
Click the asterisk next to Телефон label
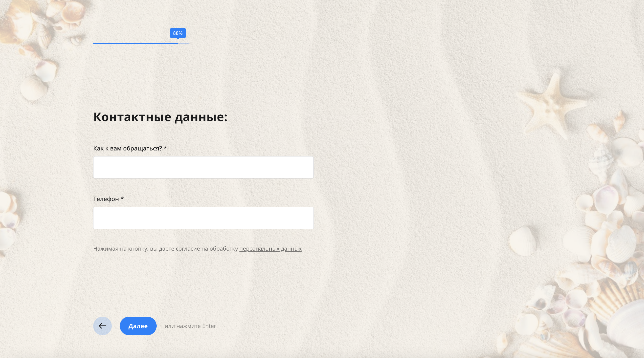pyautogui.click(x=122, y=199)
